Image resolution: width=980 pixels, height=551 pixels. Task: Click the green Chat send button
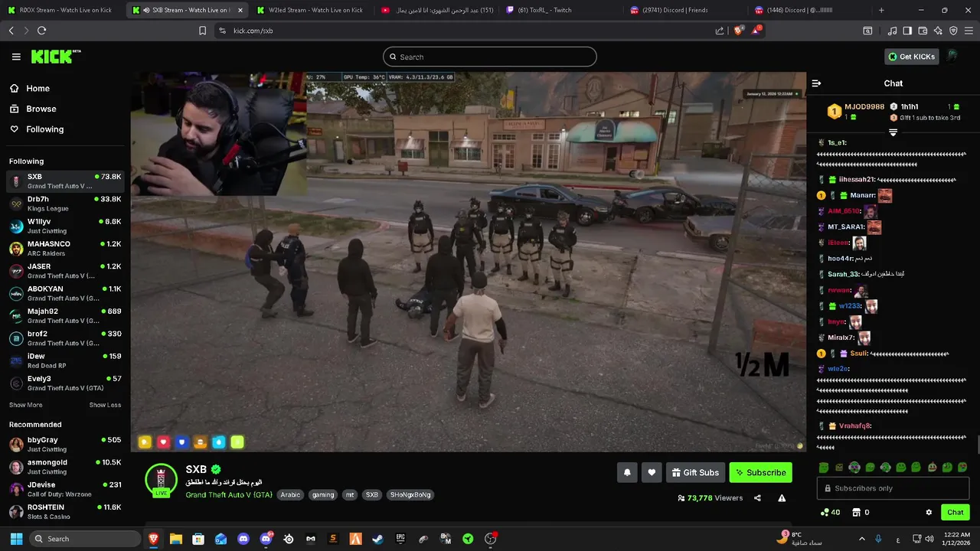955,513
